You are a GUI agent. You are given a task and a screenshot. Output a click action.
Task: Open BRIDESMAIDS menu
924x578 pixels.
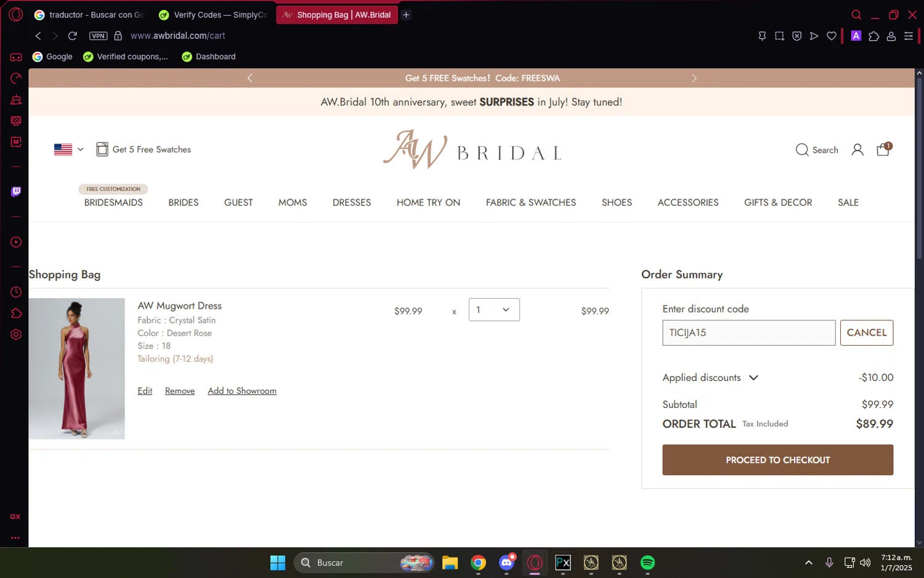point(113,203)
